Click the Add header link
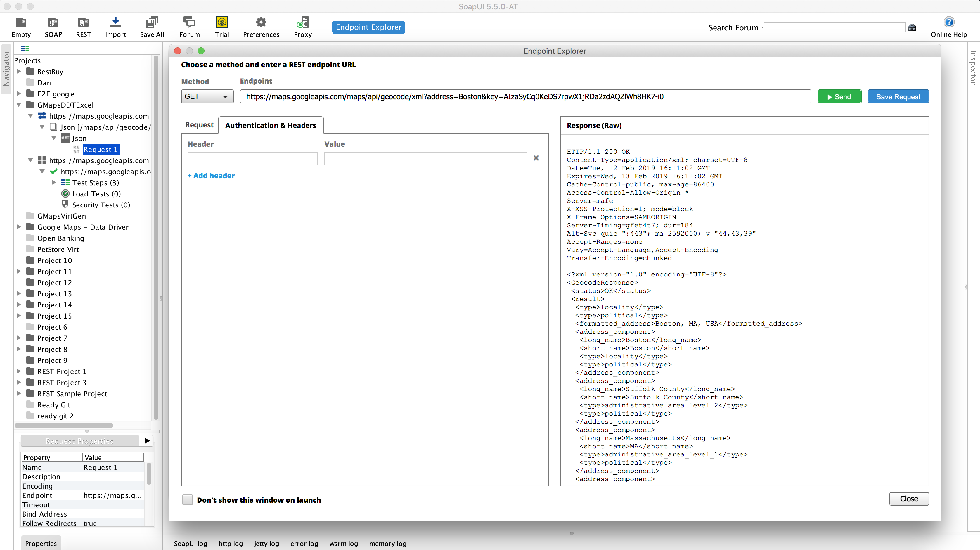This screenshot has width=980, height=550. point(212,175)
